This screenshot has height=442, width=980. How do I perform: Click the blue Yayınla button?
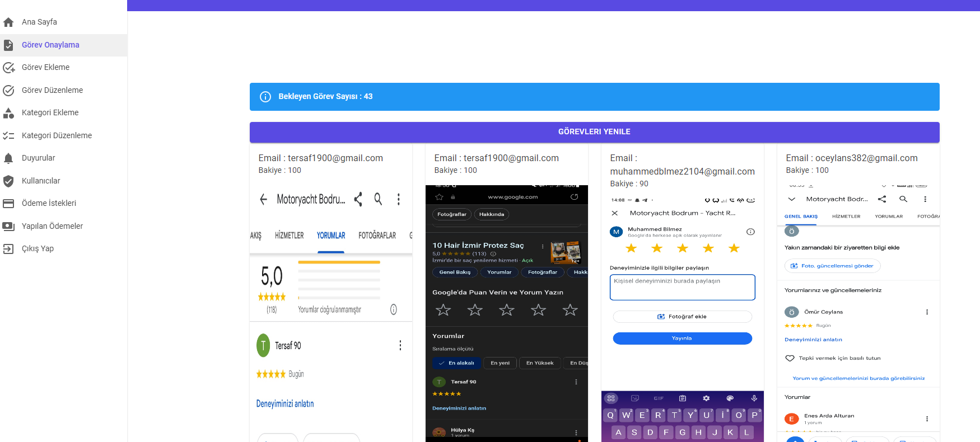pyautogui.click(x=682, y=338)
